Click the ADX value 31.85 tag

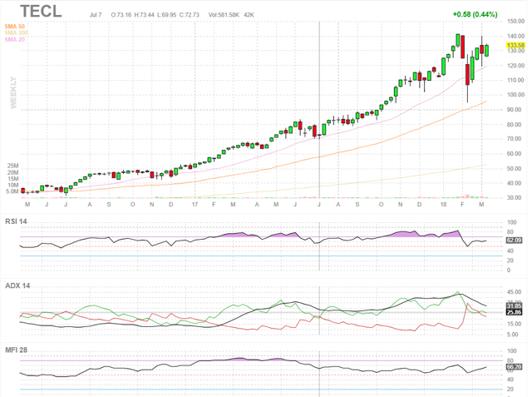pos(514,306)
